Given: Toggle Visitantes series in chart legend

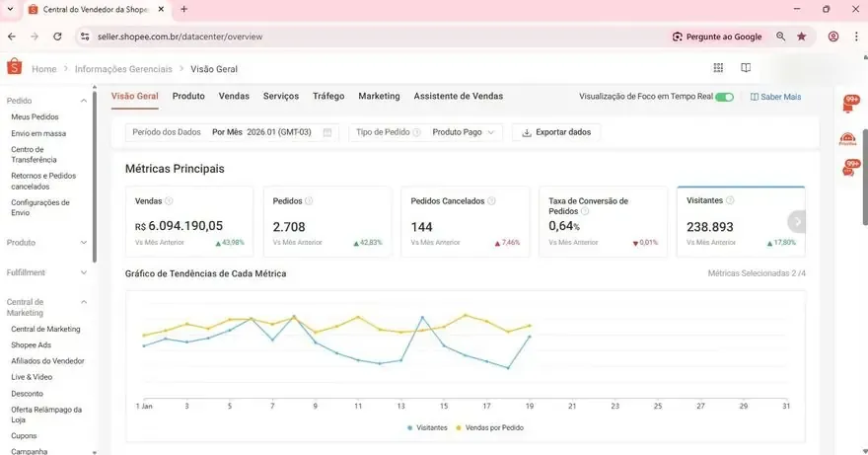Looking at the screenshot, I should (x=427, y=427).
